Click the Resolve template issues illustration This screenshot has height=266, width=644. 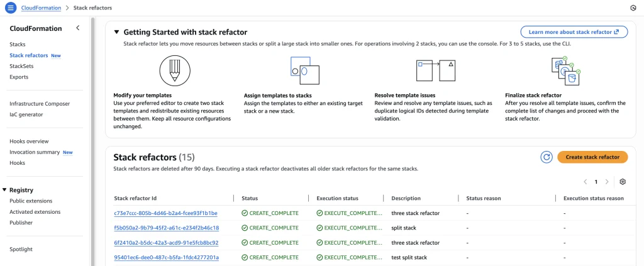pos(436,70)
